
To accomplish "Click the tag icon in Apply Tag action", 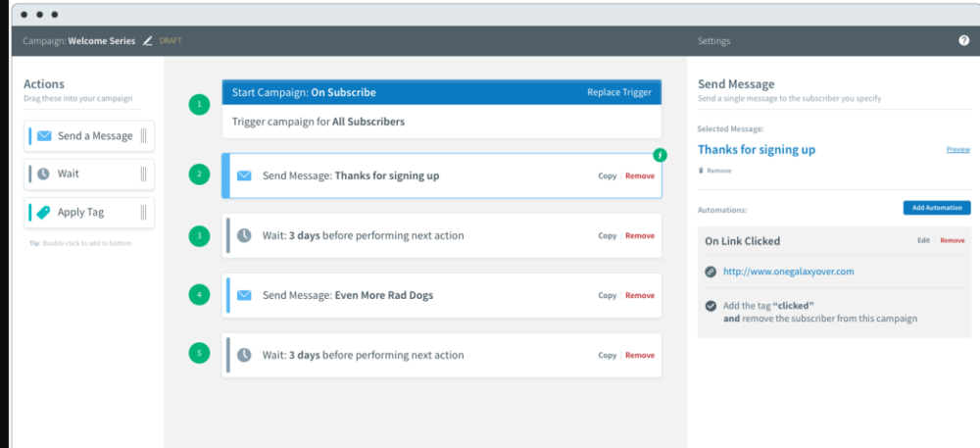I will [x=44, y=212].
